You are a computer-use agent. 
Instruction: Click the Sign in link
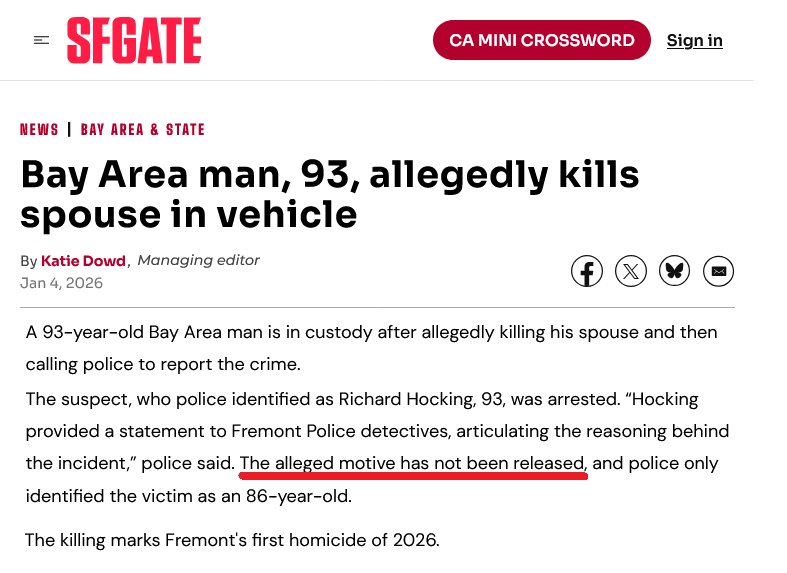click(x=694, y=40)
